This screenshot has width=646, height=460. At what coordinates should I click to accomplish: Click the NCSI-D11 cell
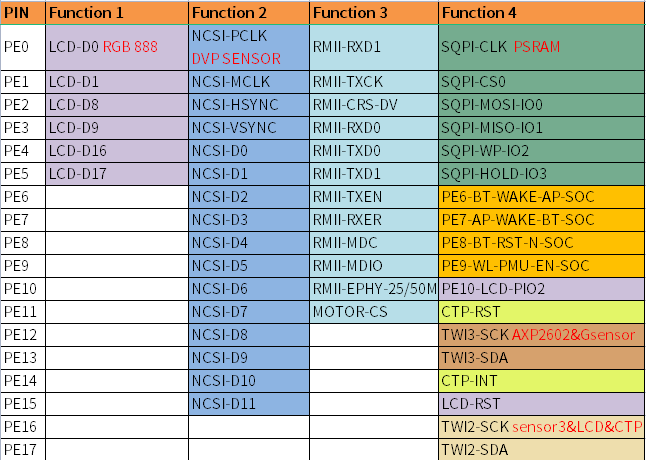[x=248, y=403]
